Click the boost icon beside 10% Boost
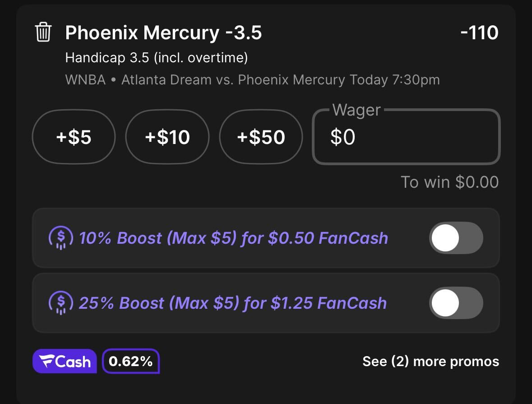The image size is (532, 404). click(x=61, y=238)
